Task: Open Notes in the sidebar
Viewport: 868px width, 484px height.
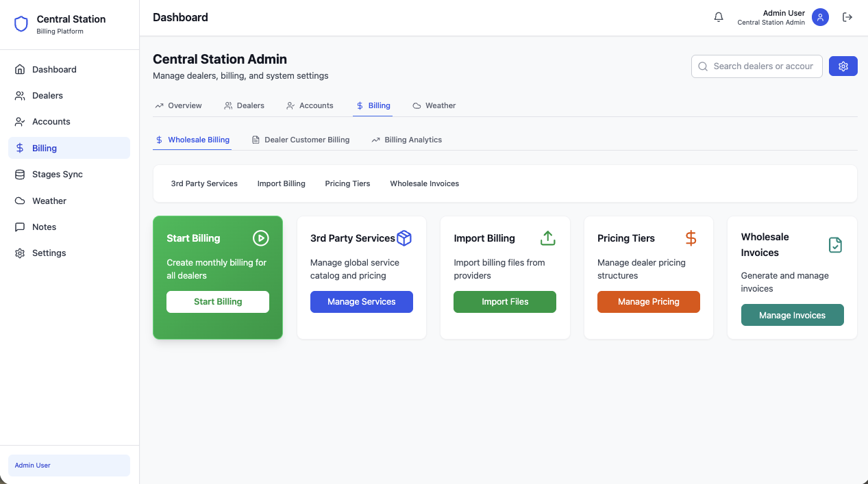Action: pyautogui.click(x=69, y=227)
